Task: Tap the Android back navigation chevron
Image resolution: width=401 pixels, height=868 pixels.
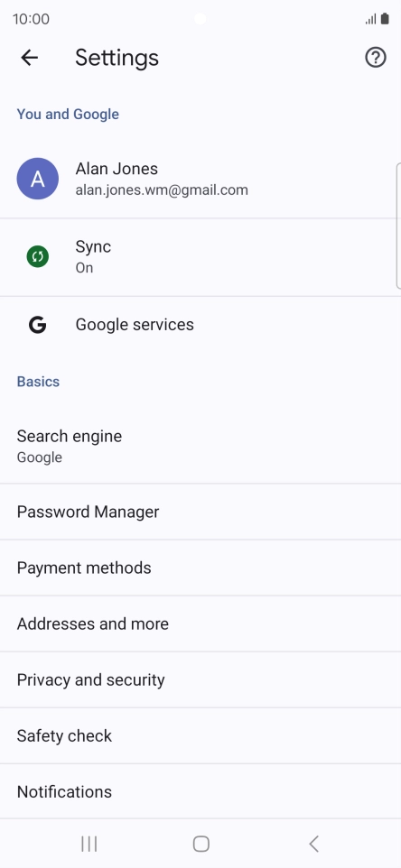Action: click(x=313, y=844)
